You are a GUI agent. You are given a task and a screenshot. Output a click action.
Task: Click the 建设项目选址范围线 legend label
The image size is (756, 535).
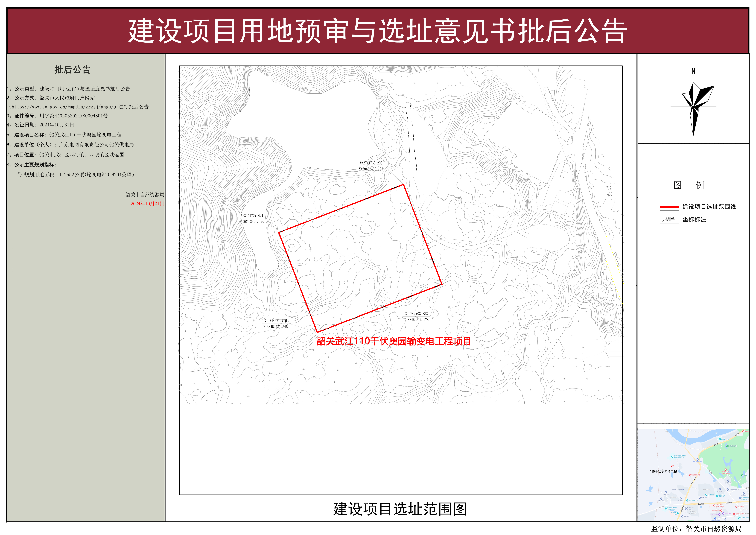pyautogui.click(x=709, y=207)
